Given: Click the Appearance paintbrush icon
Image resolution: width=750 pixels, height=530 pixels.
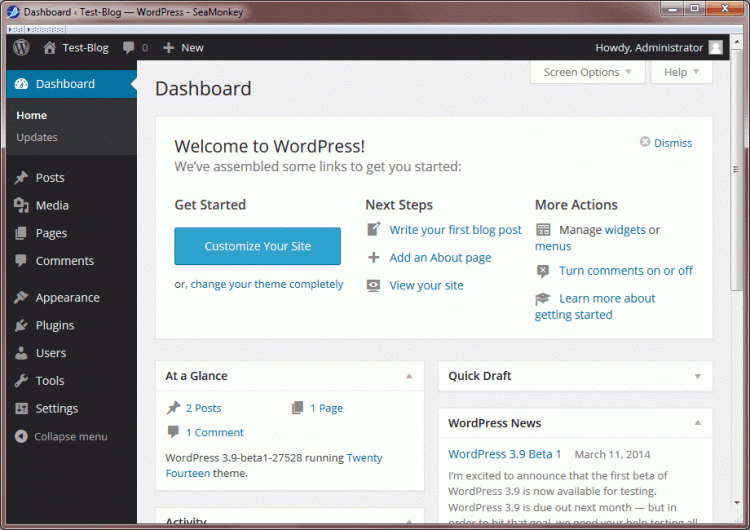Looking at the screenshot, I should pos(21,297).
